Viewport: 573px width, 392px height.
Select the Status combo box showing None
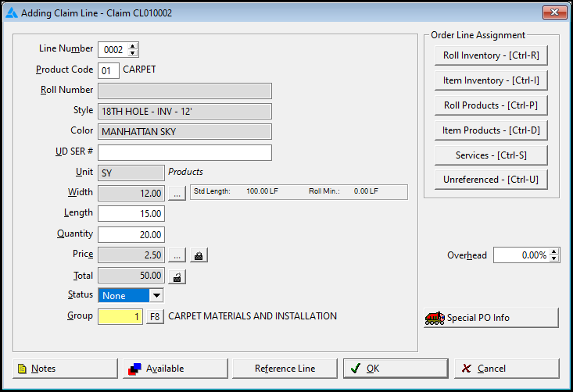[131, 295]
